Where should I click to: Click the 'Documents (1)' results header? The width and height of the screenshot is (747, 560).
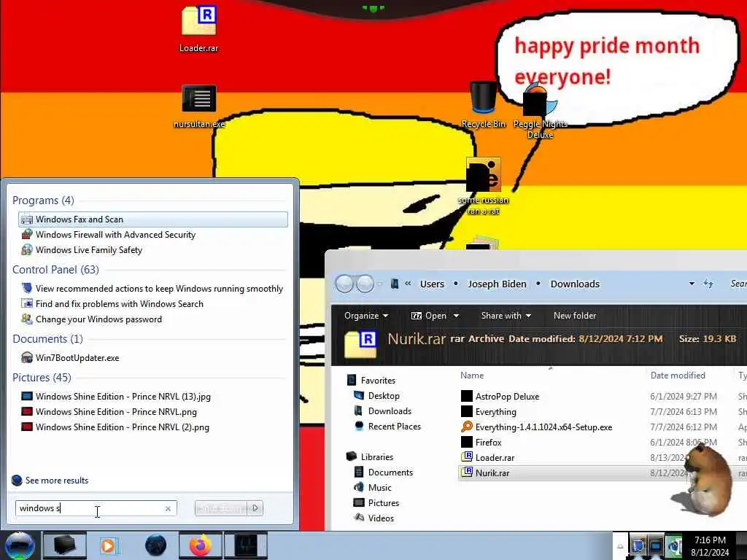coord(47,338)
